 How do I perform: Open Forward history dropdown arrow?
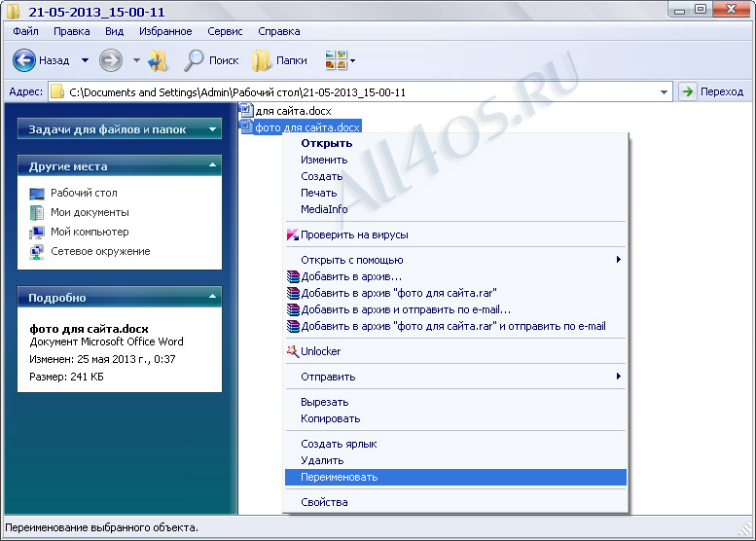pyautogui.click(x=136, y=60)
